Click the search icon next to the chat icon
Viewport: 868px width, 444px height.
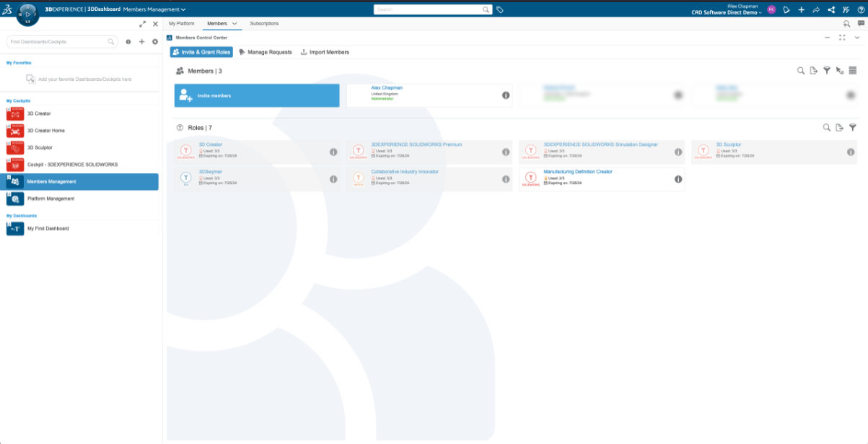tap(846, 24)
